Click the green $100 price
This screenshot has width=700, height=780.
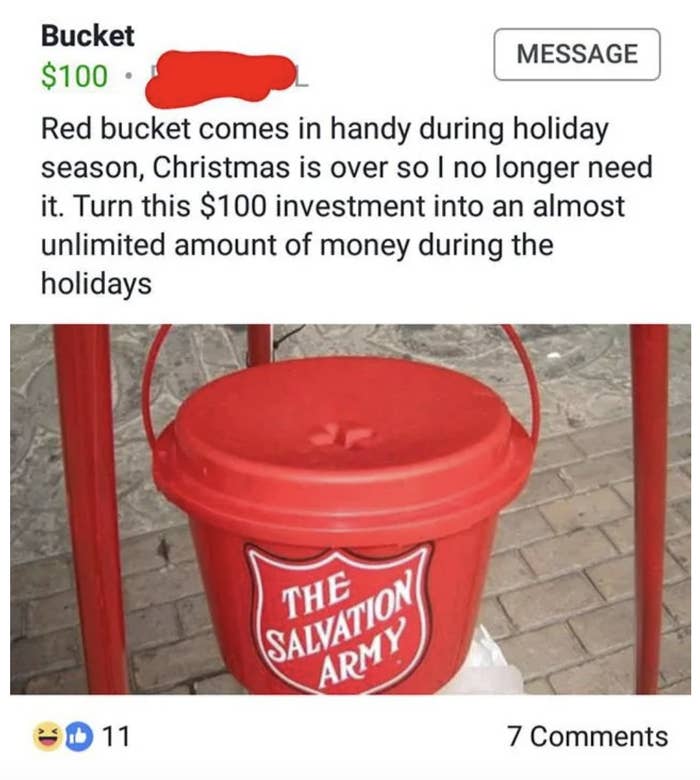tap(74, 76)
